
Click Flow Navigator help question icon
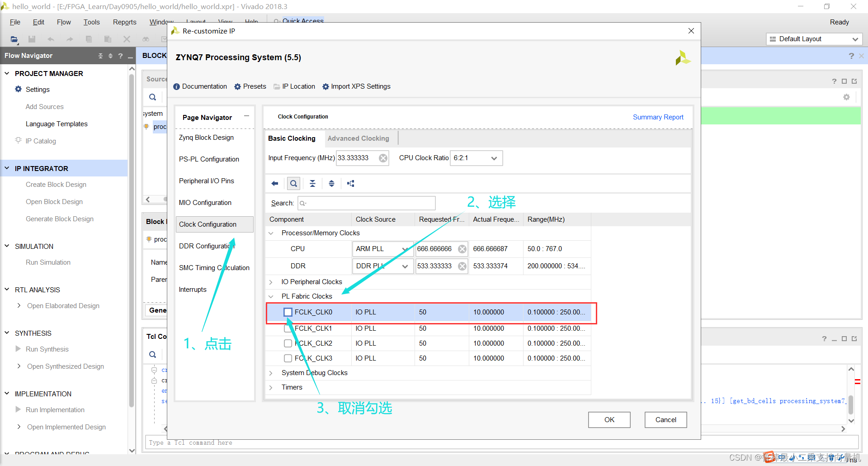coord(120,56)
